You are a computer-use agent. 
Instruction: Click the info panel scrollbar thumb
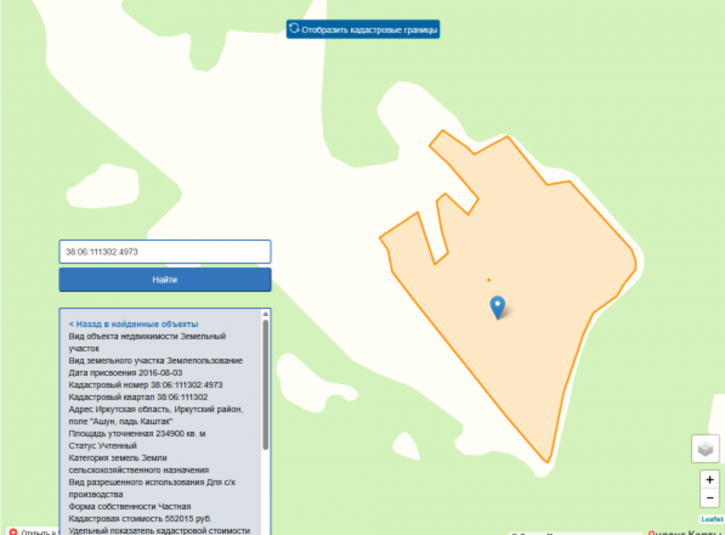265,385
